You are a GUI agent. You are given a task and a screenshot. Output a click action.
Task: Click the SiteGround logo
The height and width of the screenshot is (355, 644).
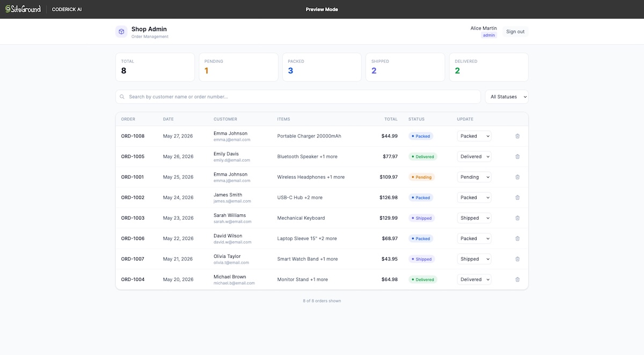[x=23, y=9]
